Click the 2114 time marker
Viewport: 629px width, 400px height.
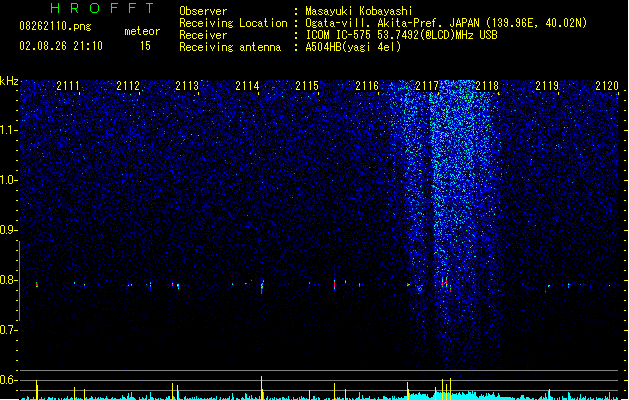[247, 86]
